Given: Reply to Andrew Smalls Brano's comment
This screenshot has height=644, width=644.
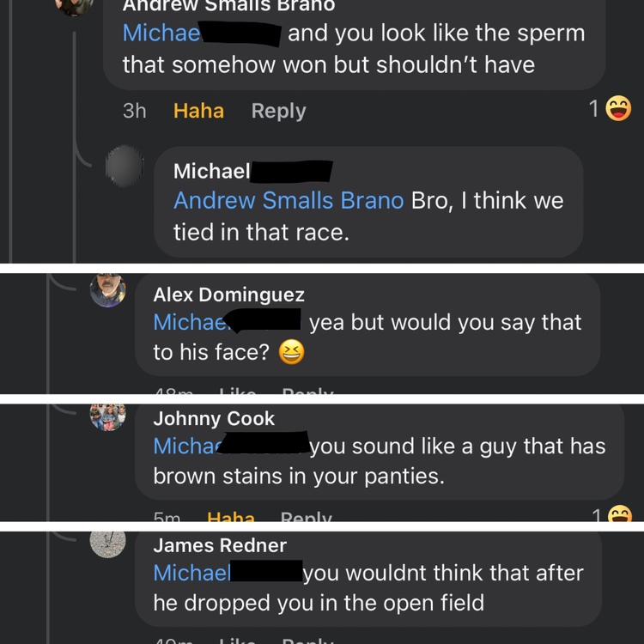Looking at the screenshot, I should coord(278,111).
